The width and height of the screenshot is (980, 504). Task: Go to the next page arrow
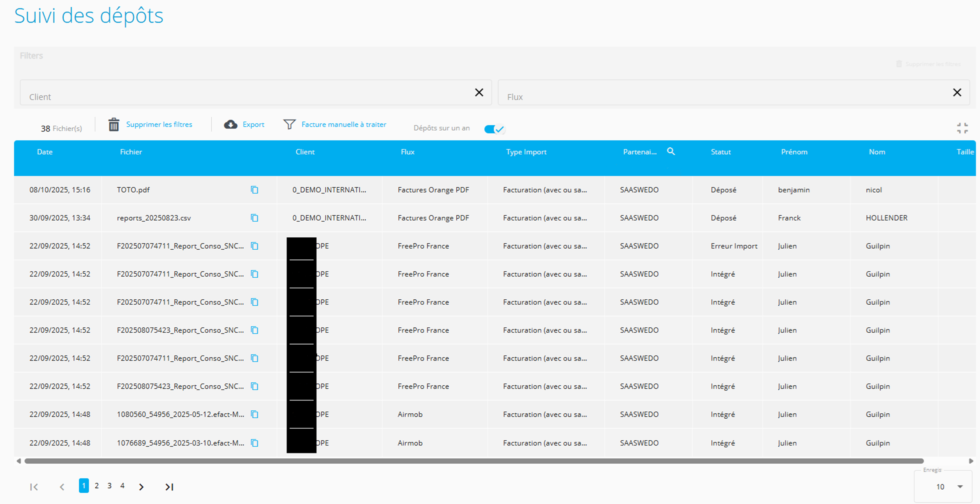coord(142,487)
